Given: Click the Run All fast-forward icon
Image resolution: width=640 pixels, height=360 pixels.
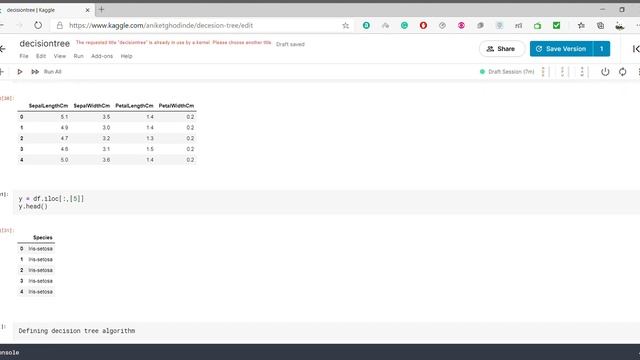Looking at the screenshot, I should pyautogui.click(x=35, y=72).
